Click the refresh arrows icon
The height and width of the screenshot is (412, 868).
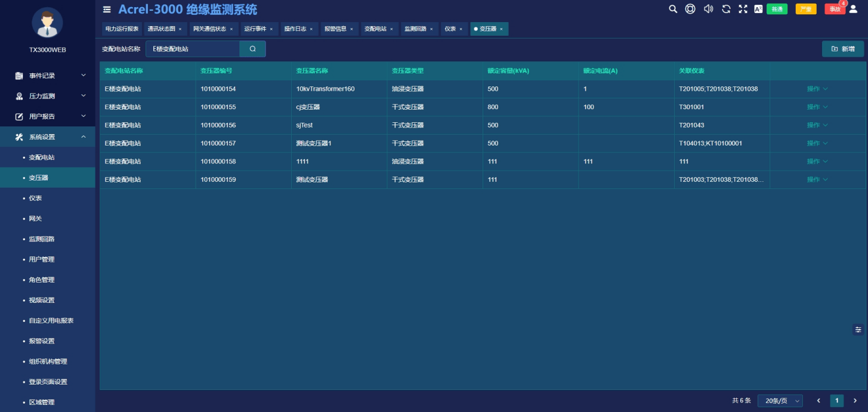point(726,9)
